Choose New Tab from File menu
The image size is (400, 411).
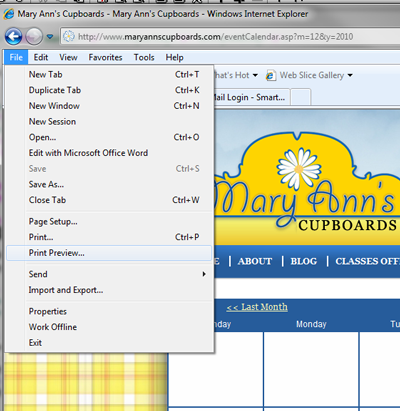(109, 74)
